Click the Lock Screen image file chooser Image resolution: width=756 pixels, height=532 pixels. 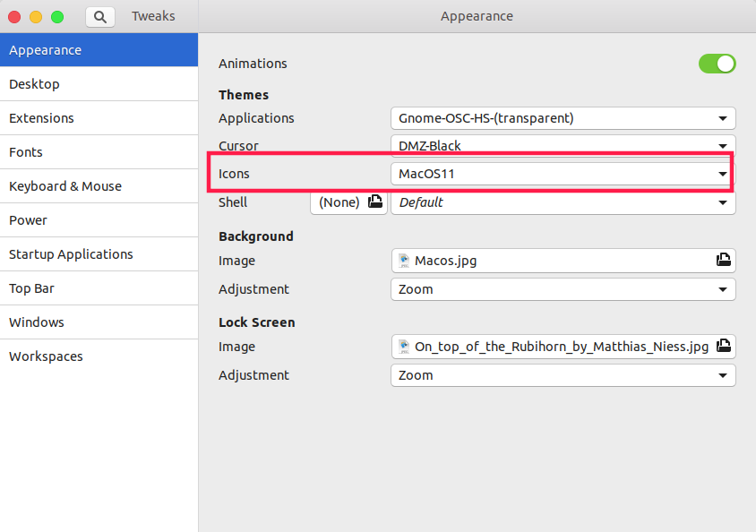563,347
